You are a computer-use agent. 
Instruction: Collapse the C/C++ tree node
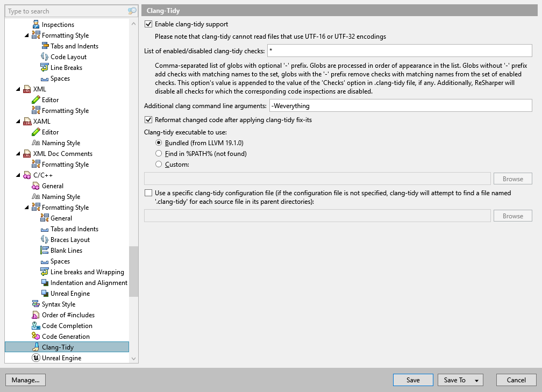(19, 175)
